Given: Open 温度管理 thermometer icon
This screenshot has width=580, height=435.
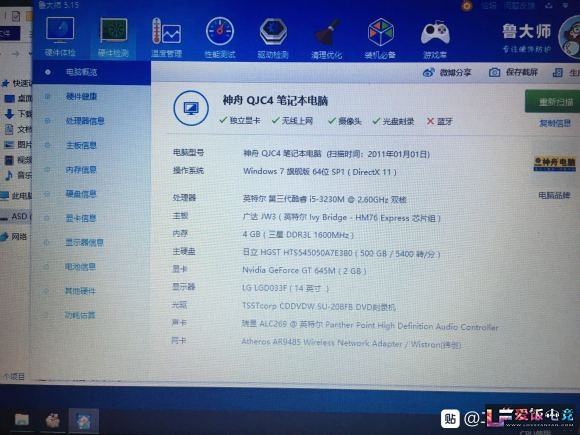Looking at the screenshot, I should click(x=166, y=31).
